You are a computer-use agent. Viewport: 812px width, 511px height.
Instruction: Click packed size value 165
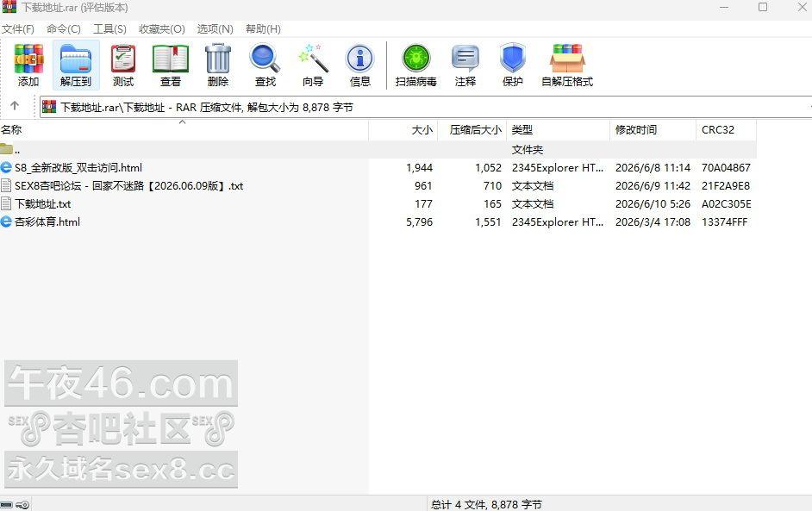click(492, 204)
